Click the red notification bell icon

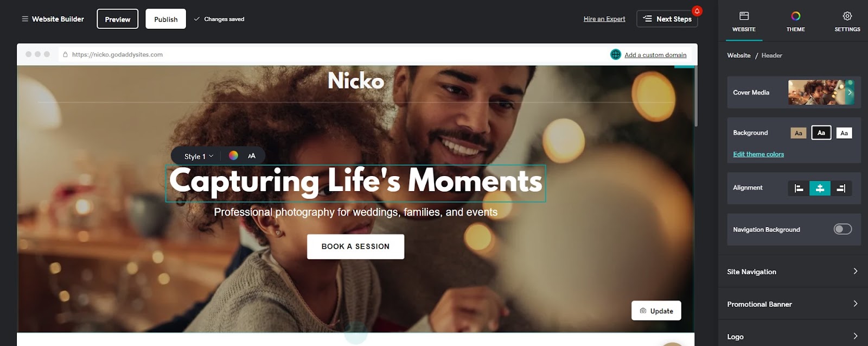click(697, 11)
